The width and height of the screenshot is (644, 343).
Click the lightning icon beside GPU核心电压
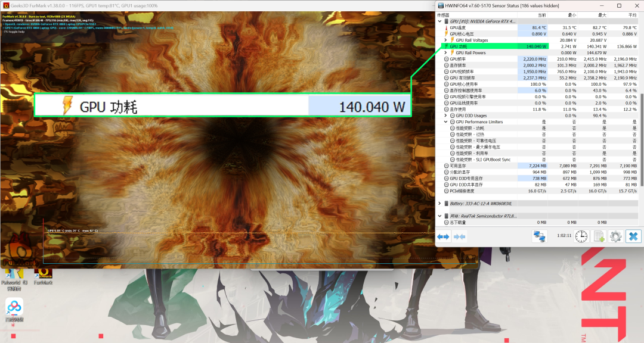click(x=447, y=33)
